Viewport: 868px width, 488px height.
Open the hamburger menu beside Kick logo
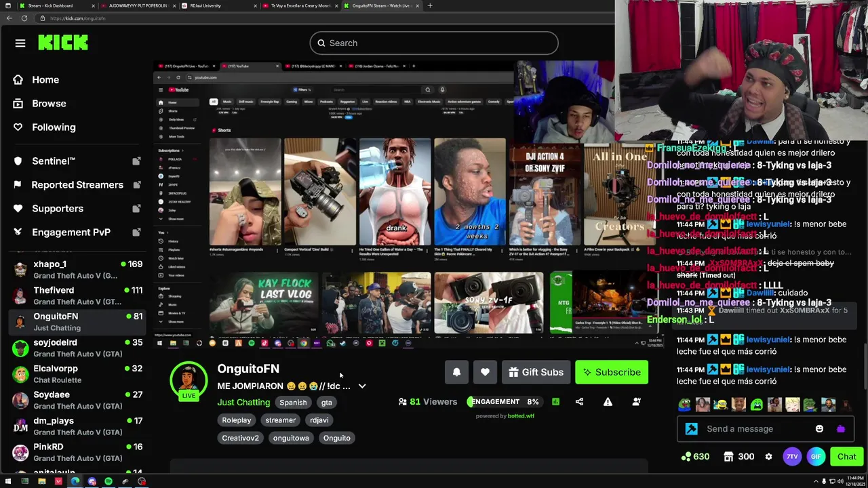pos(20,43)
